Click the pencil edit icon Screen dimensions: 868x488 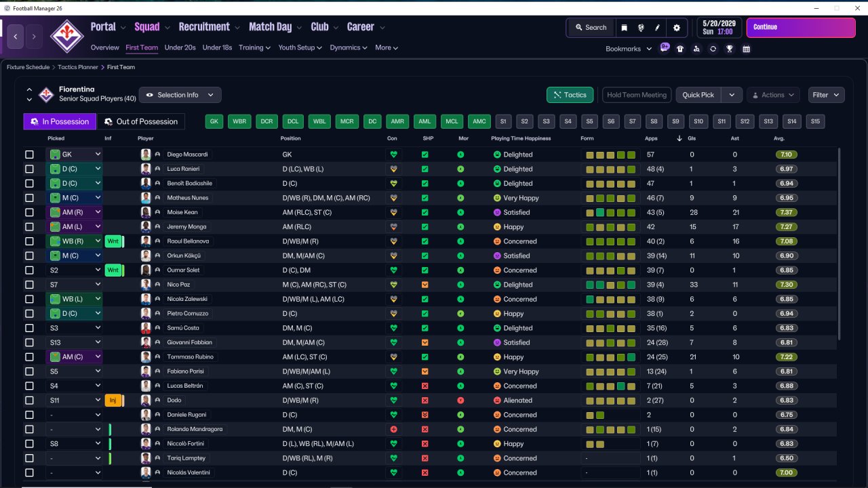(657, 28)
